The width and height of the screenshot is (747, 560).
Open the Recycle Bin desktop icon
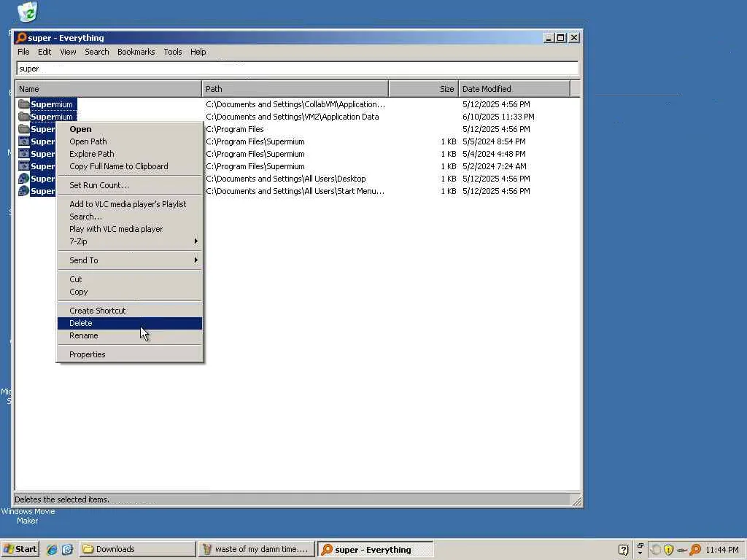coord(28,12)
